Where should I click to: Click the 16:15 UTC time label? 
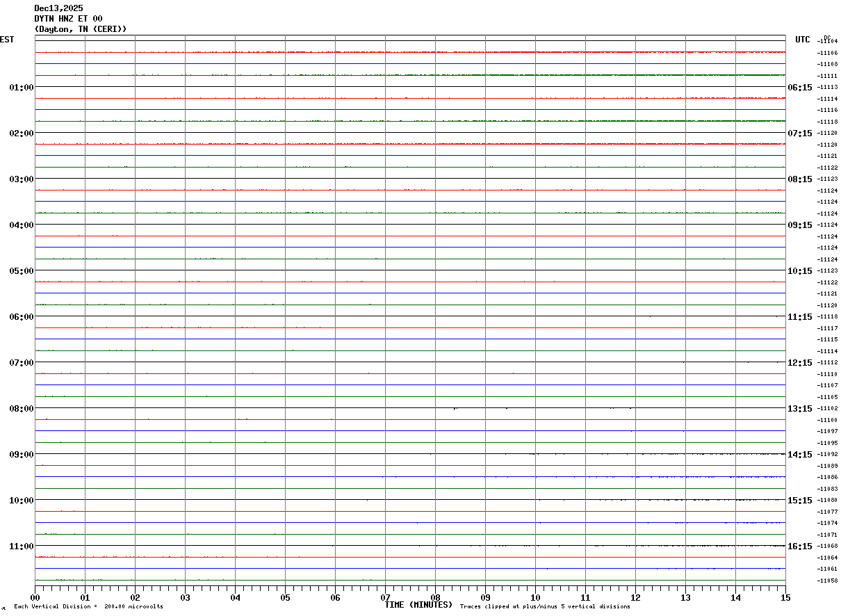pyautogui.click(x=799, y=546)
